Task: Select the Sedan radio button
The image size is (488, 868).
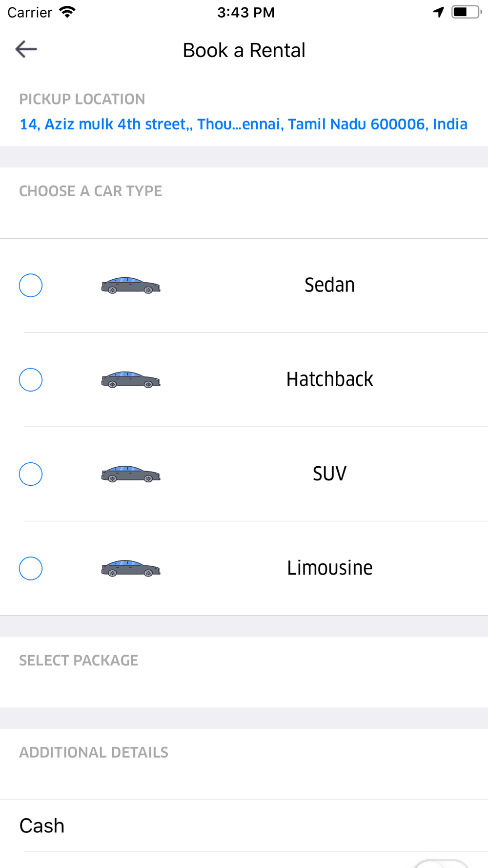Action: 31,286
